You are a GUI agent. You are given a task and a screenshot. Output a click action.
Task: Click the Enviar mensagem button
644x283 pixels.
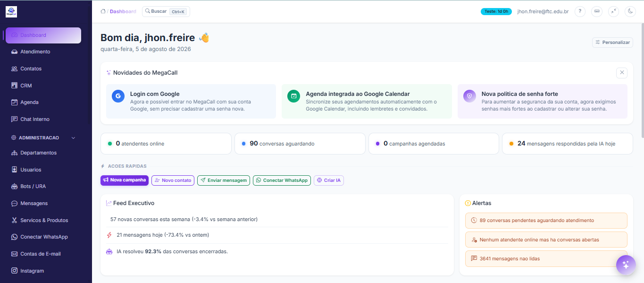(x=224, y=180)
